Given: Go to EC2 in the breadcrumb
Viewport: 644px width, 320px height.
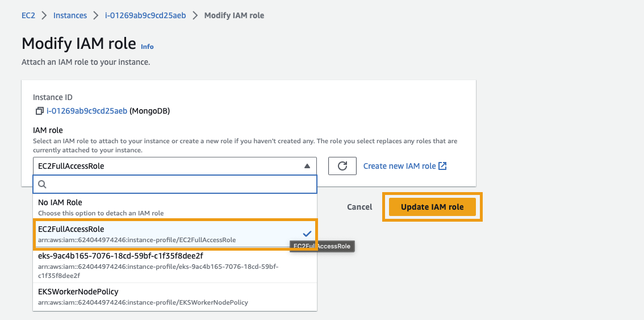Looking at the screenshot, I should point(28,15).
